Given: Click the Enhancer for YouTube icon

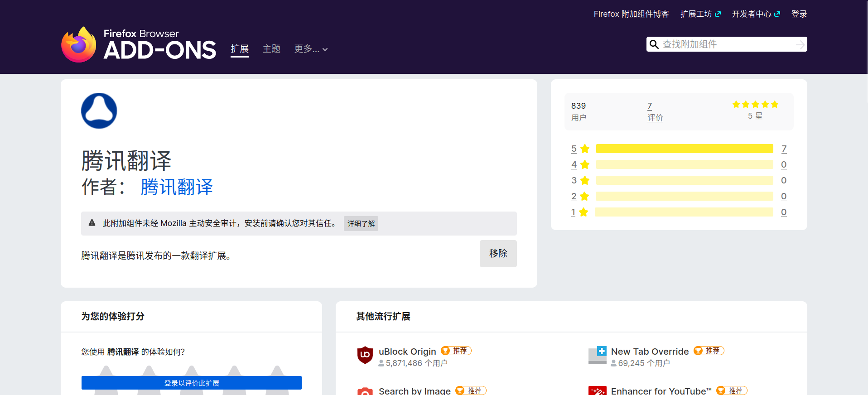Looking at the screenshot, I should tap(598, 390).
